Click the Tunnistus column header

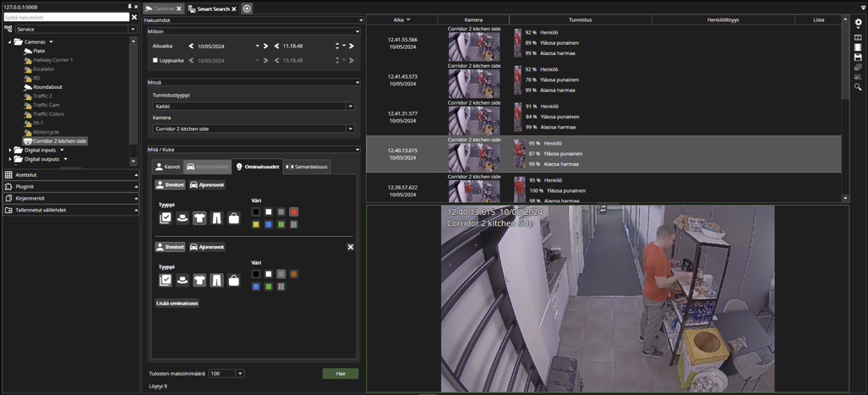(580, 20)
